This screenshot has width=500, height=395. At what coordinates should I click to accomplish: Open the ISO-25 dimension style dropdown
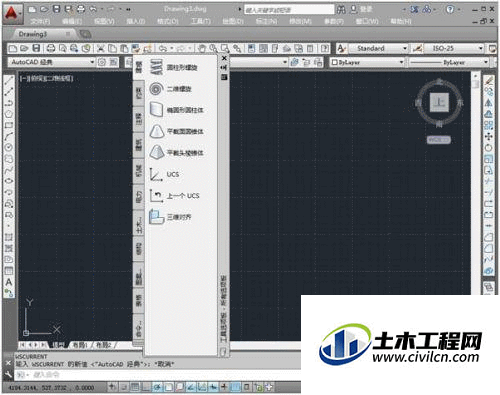click(454, 49)
